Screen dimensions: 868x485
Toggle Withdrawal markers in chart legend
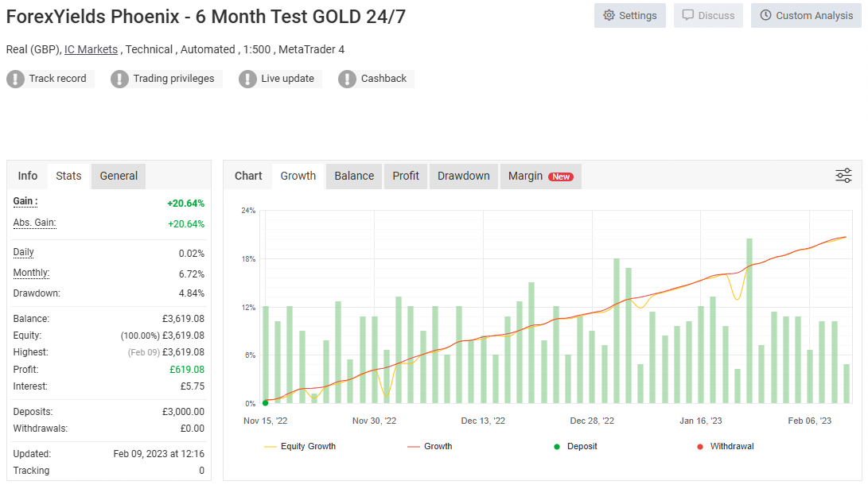click(725, 447)
